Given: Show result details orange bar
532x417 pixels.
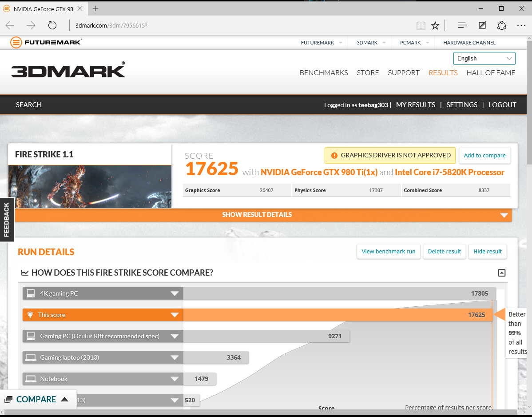Looking at the screenshot, I should [x=263, y=215].
